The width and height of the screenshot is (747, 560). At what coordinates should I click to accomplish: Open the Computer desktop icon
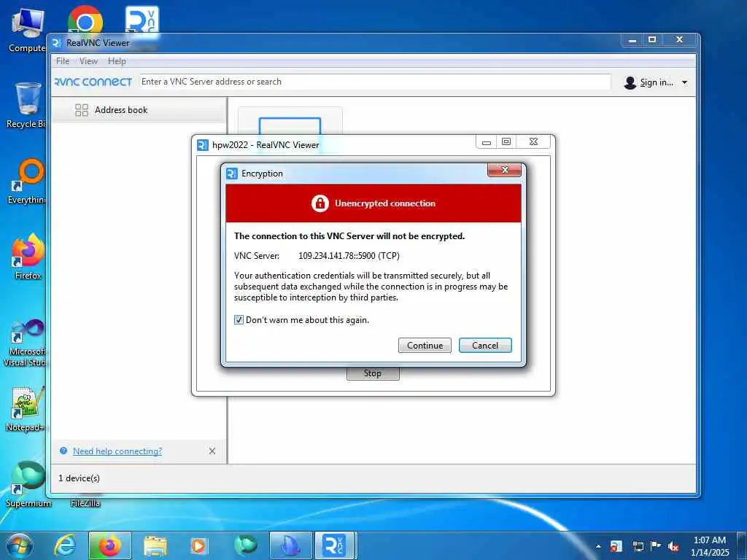[27, 31]
